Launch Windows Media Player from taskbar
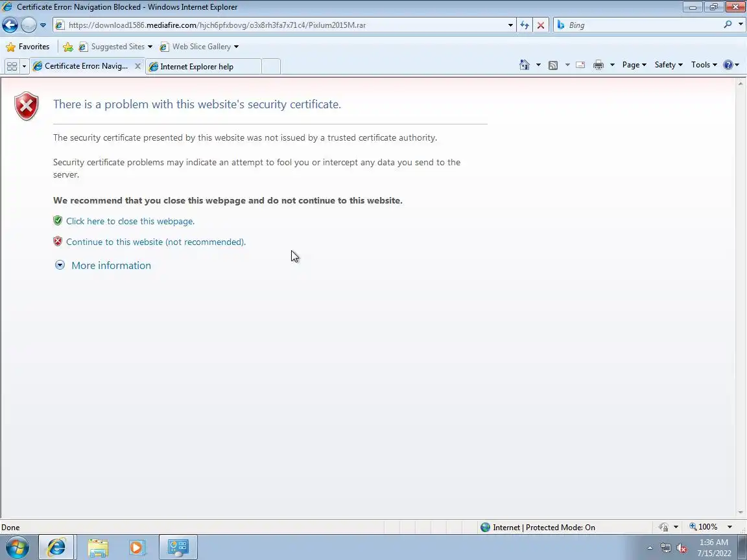The height and width of the screenshot is (560, 747). coord(137,548)
